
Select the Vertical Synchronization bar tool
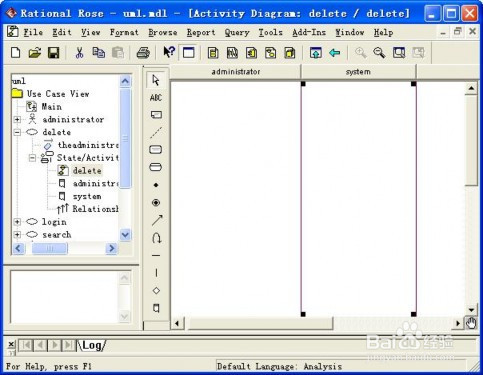coord(156,273)
